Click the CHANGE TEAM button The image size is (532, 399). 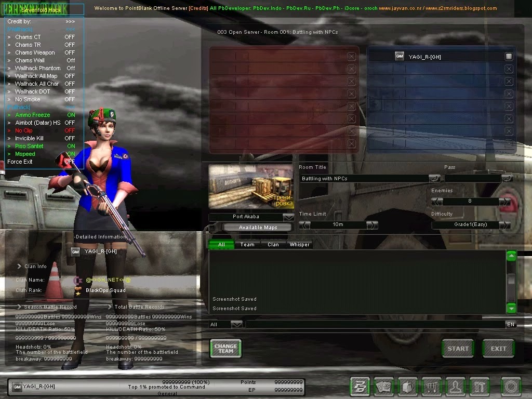pyautogui.click(x=225, y=349)
